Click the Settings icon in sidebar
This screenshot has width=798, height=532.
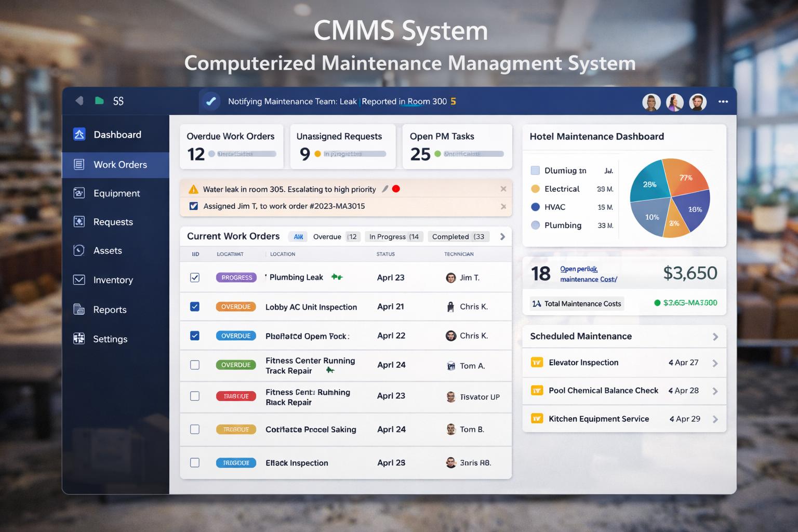pyautogui.click(x=79, y=339)
